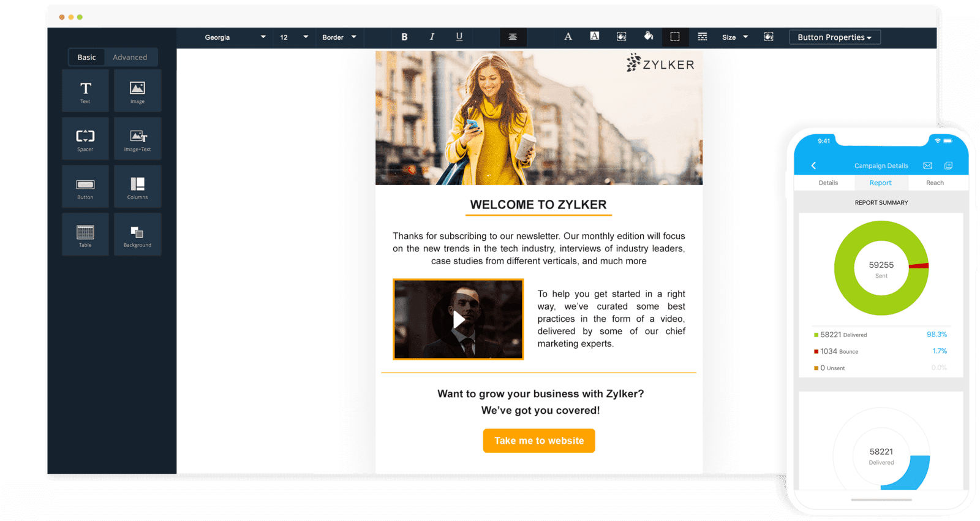Click the border style lines icon
Viewport: 980px width, 521px height.
coord(702,37)
